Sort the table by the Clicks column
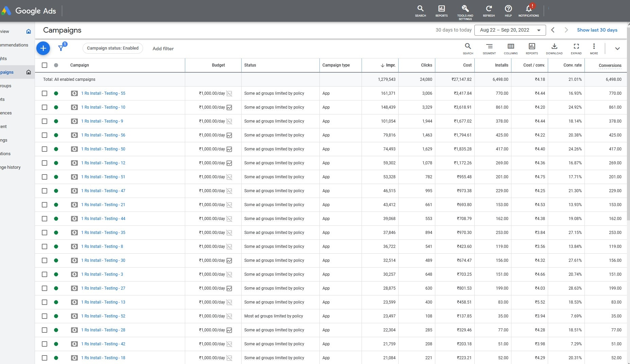 (x=426, y=65)
